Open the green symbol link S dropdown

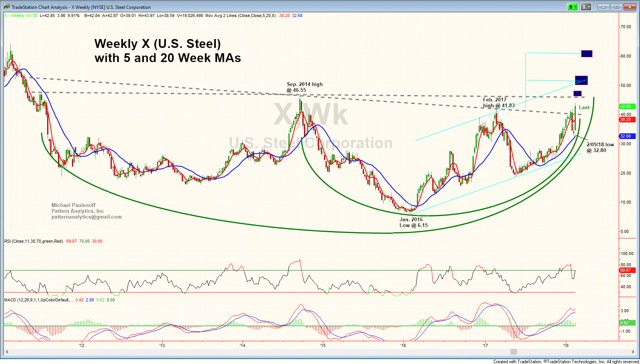[572, 7]
